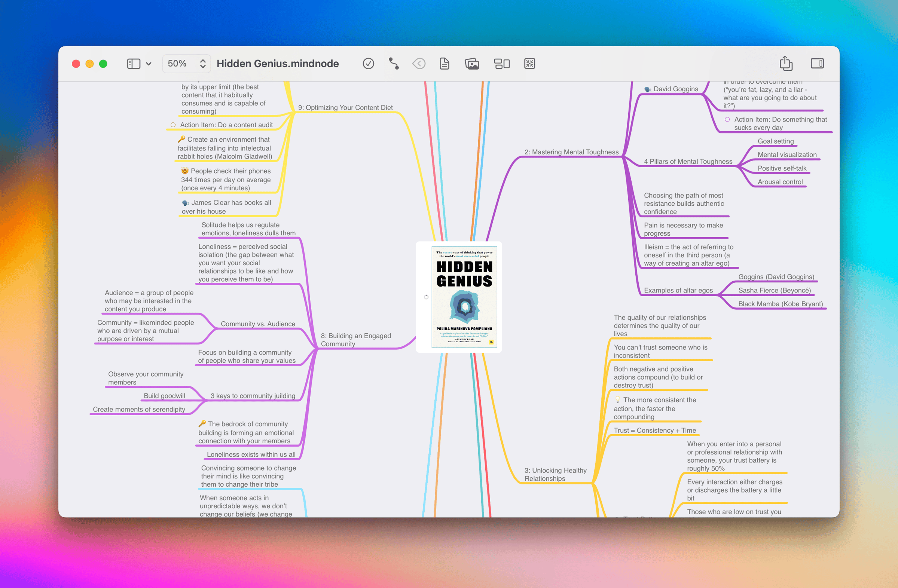This screenshot has width=898, height=588.
Task: Toggle the outline sidebar icon
Action: click(134, 64)
